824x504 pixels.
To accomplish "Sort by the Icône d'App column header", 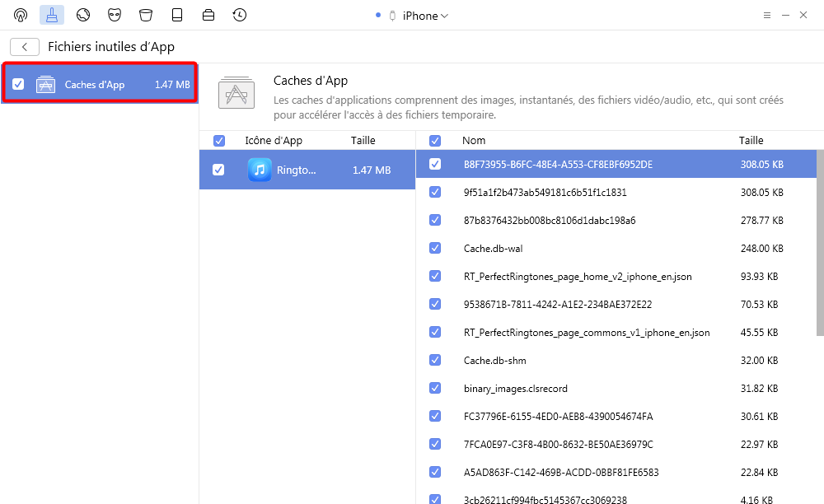I will [x=274, y=141].
